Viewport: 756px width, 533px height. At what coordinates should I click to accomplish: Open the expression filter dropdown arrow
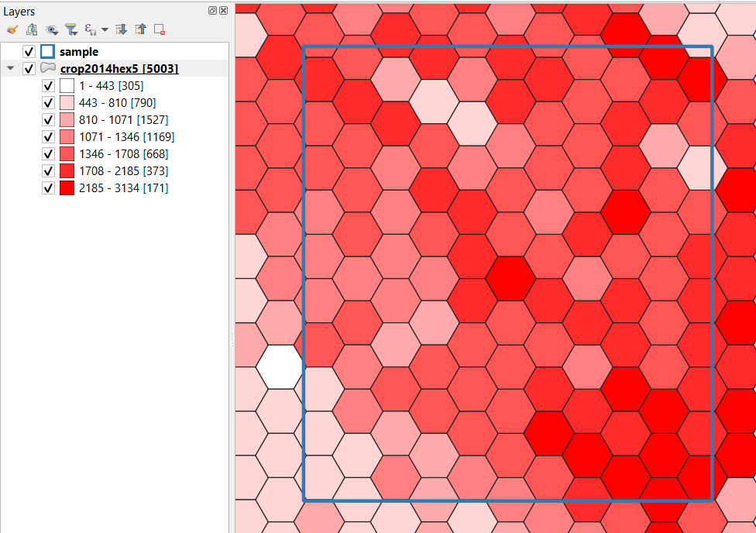(105, 29)
